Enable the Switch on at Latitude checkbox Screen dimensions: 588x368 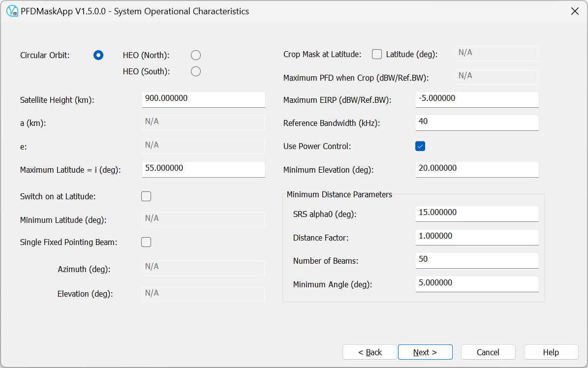[146, 196]
